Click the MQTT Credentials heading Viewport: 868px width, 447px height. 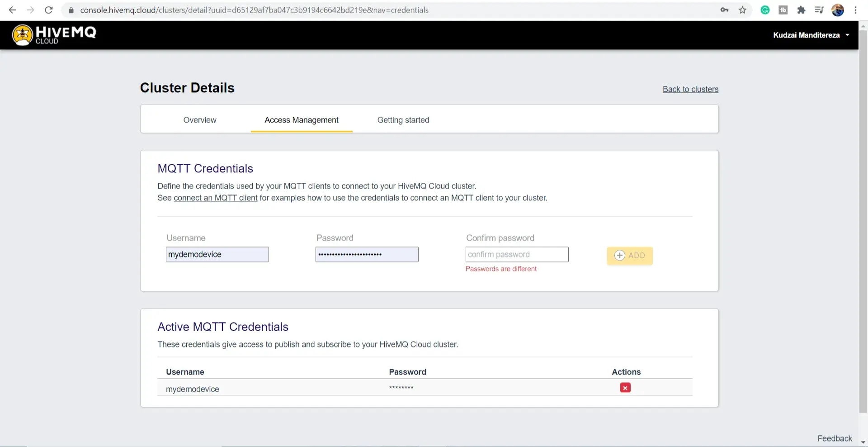pyautogui.click(x=205, y=168)
